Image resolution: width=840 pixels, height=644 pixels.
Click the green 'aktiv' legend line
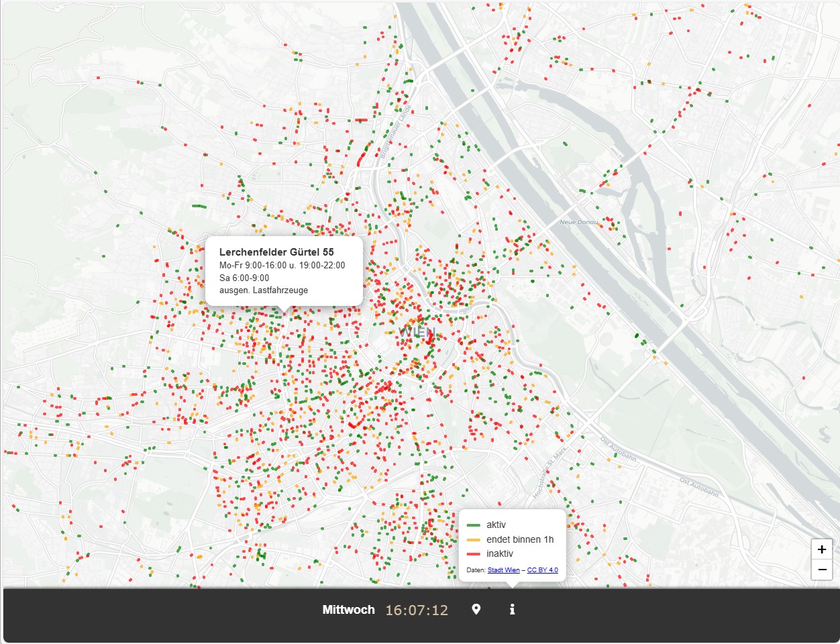474,525
